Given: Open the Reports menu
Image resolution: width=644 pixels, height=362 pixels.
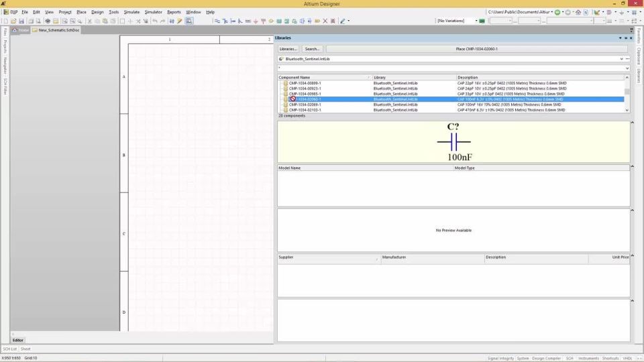Looking at the screenshot, I should 174,12.
